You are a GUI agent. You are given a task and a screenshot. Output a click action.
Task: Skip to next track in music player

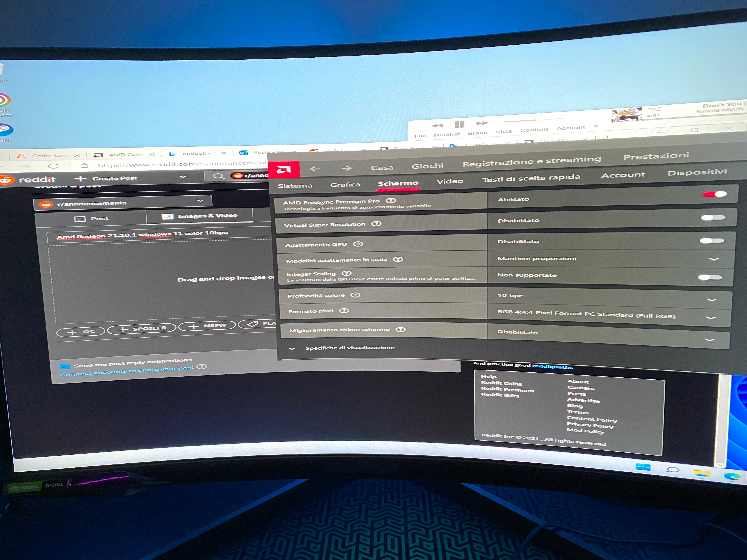click(x=482, y=123)
